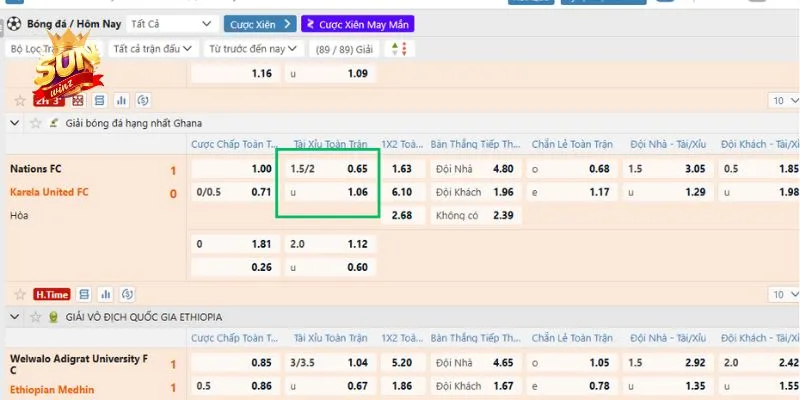Click (89 / 89) Giải league filter button
Screen dimensions: 800x400
[x=345, y=48]
